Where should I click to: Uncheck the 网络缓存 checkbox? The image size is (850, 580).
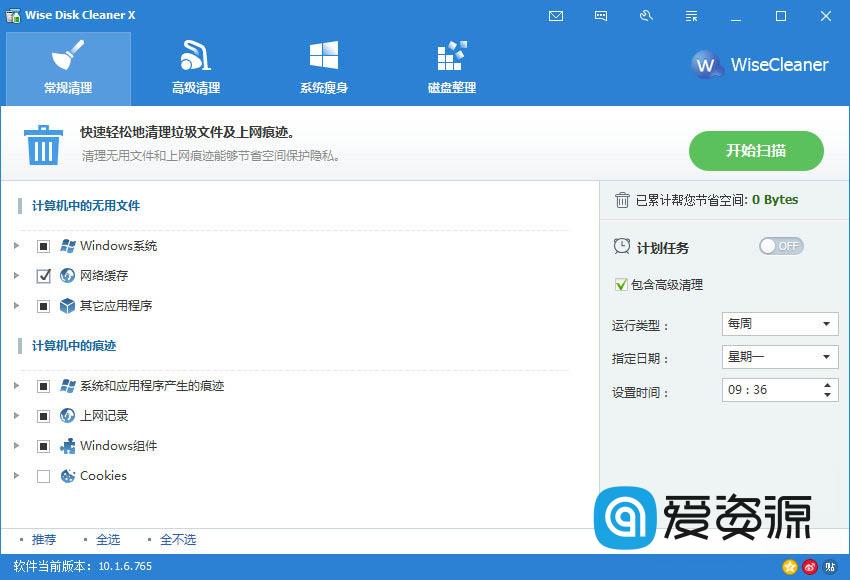43,276
